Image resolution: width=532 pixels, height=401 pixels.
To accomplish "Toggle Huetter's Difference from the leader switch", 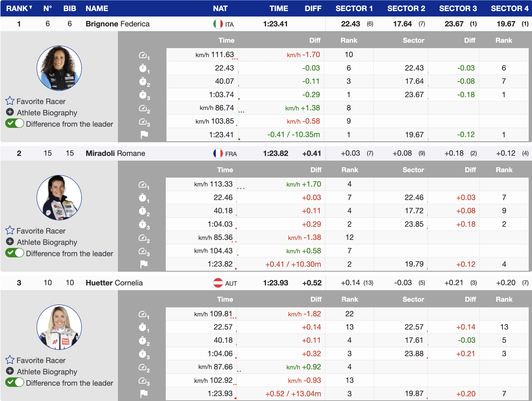I will [15, 382].
